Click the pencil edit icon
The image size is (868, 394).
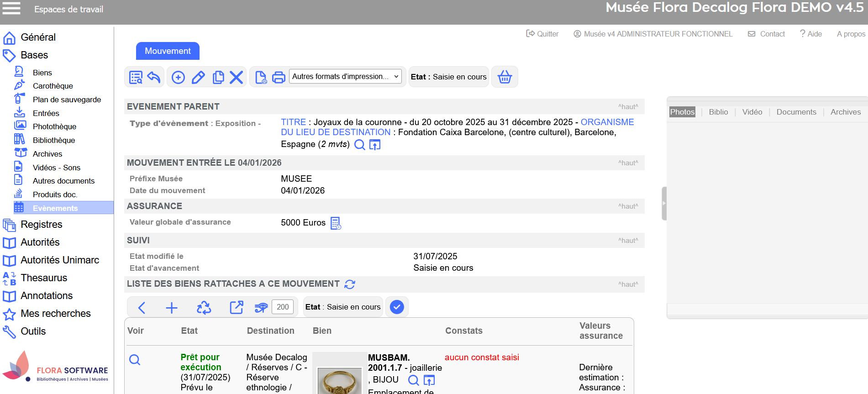(x=198, y=77)
